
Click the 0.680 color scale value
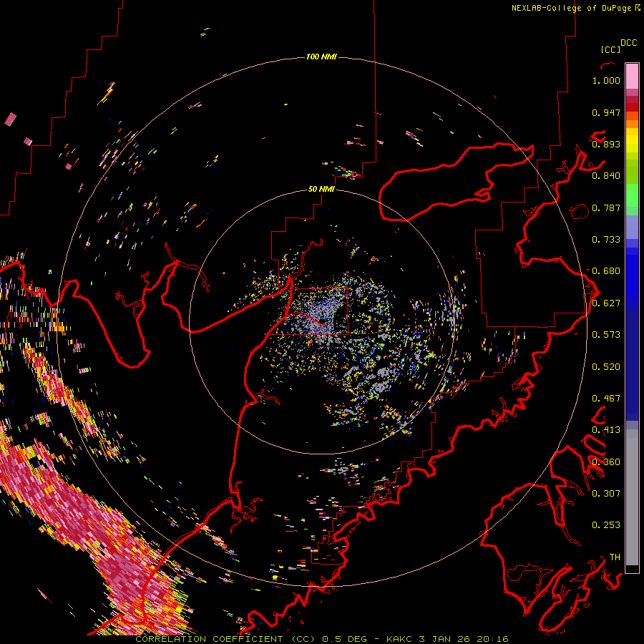coord(606,271)
